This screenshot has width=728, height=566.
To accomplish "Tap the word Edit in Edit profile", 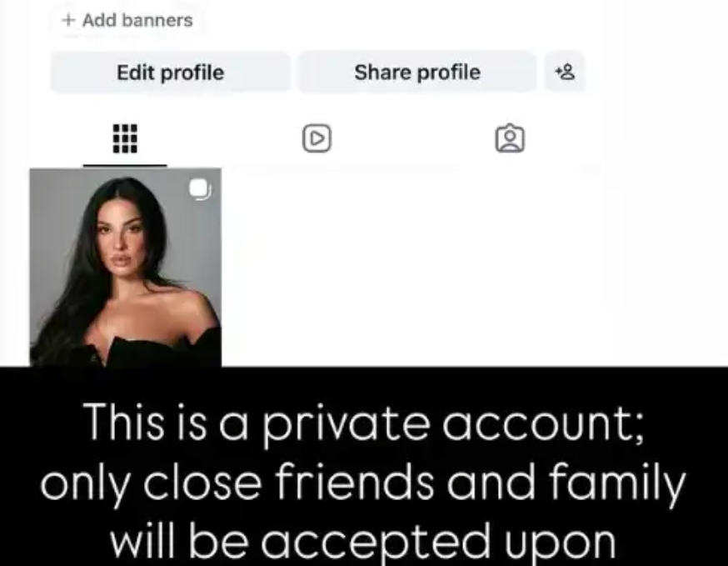I will [x=135, y=72].
